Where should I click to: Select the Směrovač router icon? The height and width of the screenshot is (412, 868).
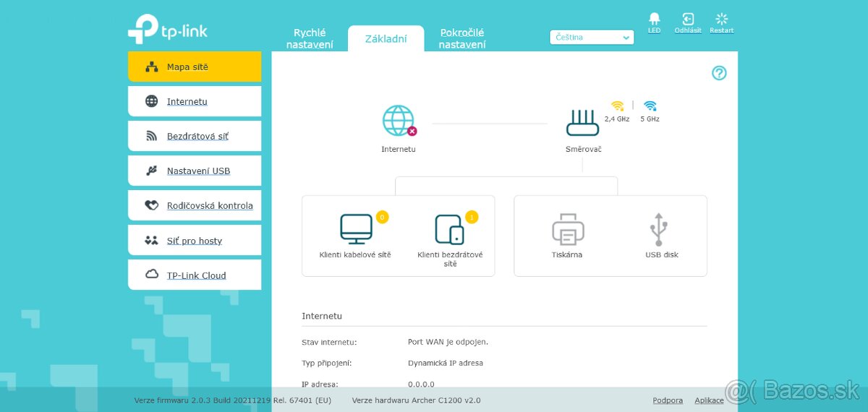pos(583,123)
